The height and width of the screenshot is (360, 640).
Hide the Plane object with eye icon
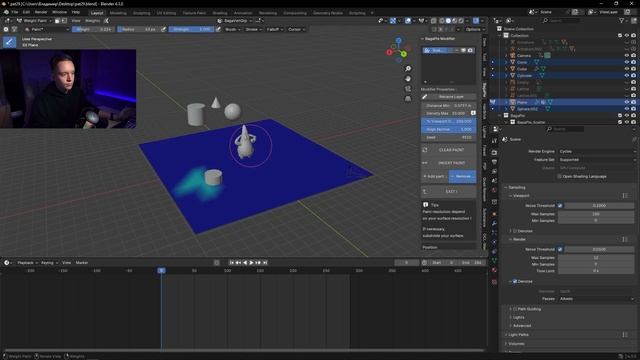click(x=627, y=102)
